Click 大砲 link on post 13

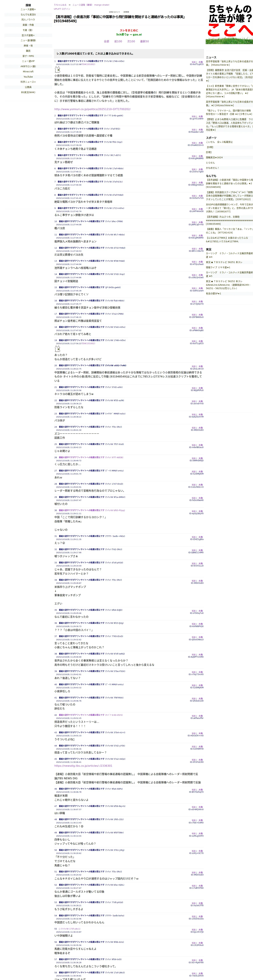pos(200,262)
